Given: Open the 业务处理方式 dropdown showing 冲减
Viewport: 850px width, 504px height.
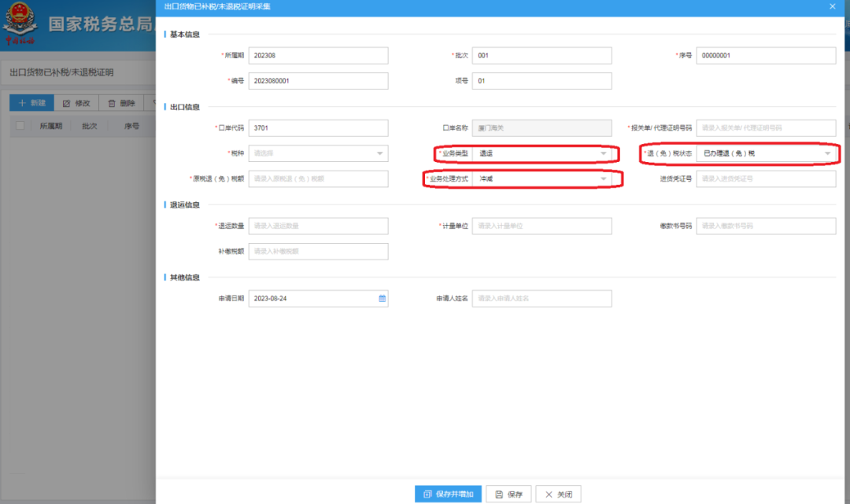Looking at the screenshot, I should click(x=542, y=178).
